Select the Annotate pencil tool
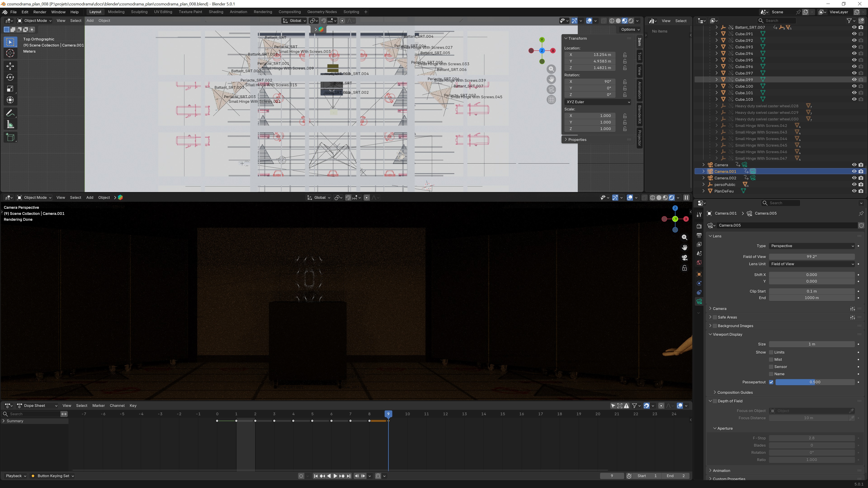868x488 pixels. pos(10,113)
